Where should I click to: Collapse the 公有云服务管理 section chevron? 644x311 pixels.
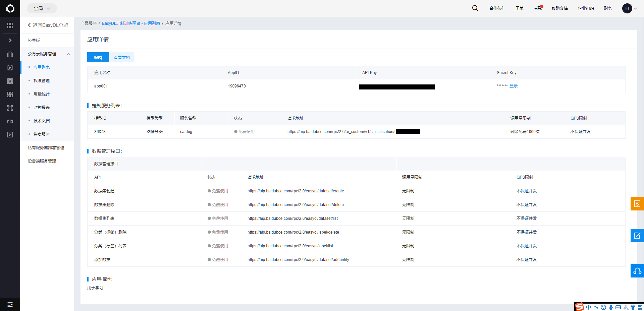point(68,54)
